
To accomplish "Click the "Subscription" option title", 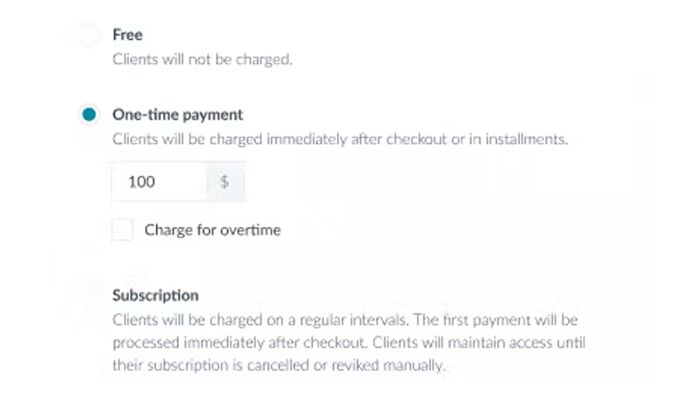I will pos(156,295).
